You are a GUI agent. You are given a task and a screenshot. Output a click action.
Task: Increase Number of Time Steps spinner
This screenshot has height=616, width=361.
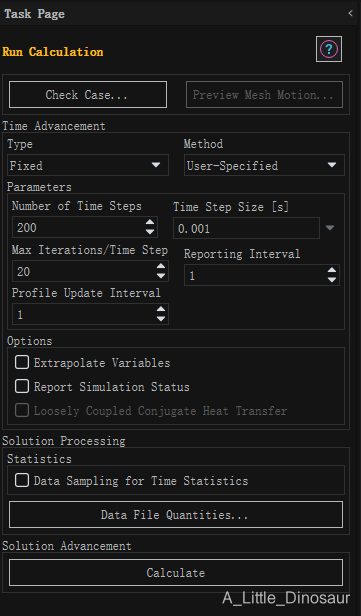(x=150, y=222)
